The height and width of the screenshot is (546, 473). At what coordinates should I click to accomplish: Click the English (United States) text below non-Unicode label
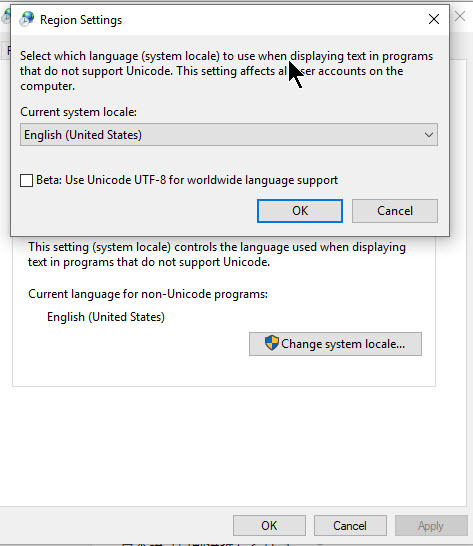click(x=106, y=317)
